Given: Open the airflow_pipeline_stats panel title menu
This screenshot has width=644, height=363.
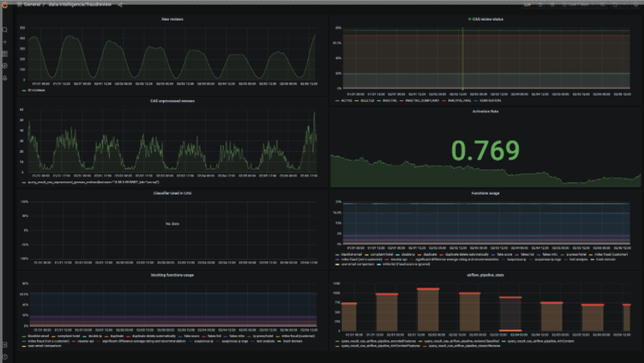Looking at the screenshot, I should pyautogui.click(x=485, y=275).
